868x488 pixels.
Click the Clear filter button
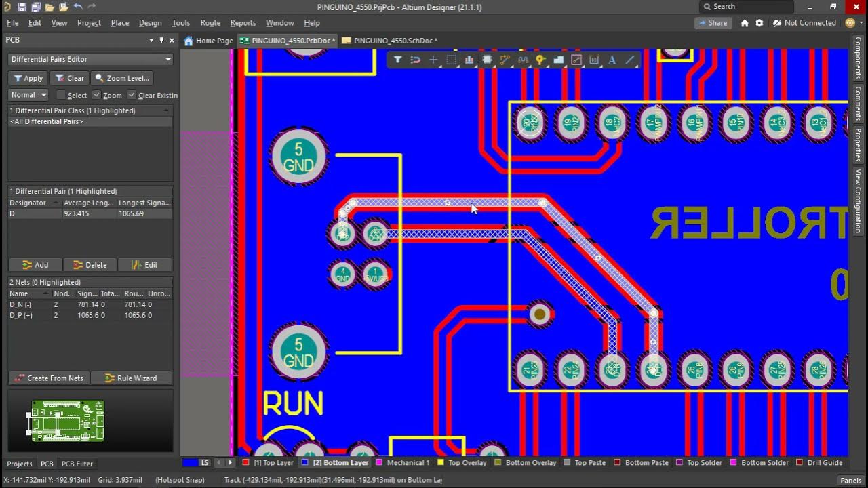(70, 78)
